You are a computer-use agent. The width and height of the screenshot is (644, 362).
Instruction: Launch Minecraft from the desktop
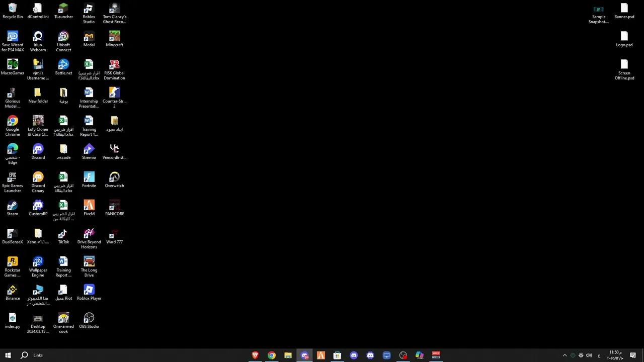coord(114,40)
